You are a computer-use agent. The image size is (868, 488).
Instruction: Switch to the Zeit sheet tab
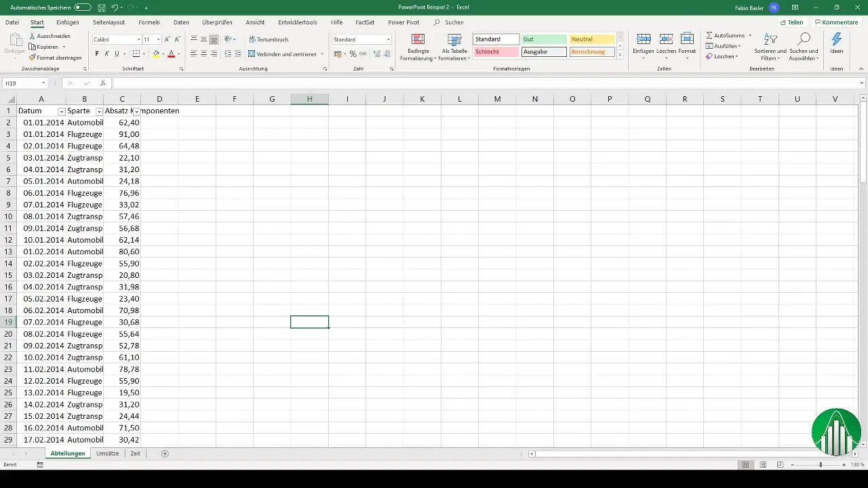pos(135,453)
